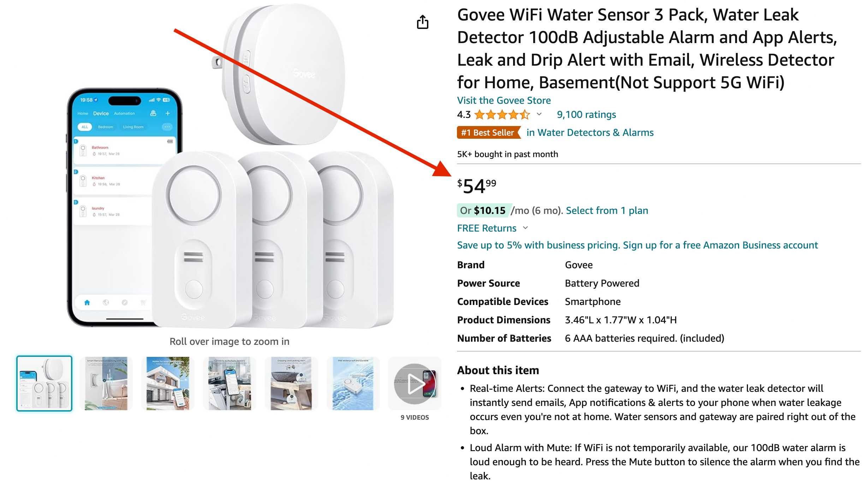
Task: Select the modern house exterior thumbnail
Action: (168, 383)
